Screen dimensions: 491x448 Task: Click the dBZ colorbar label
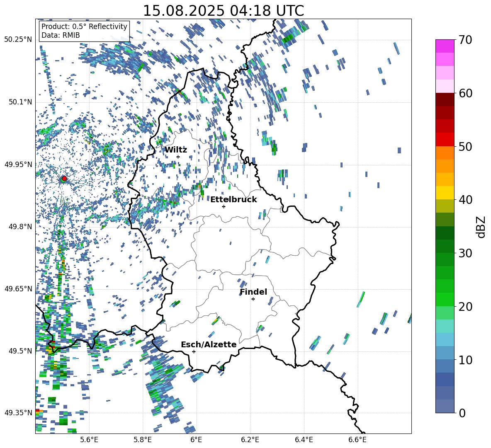[481, 227]
